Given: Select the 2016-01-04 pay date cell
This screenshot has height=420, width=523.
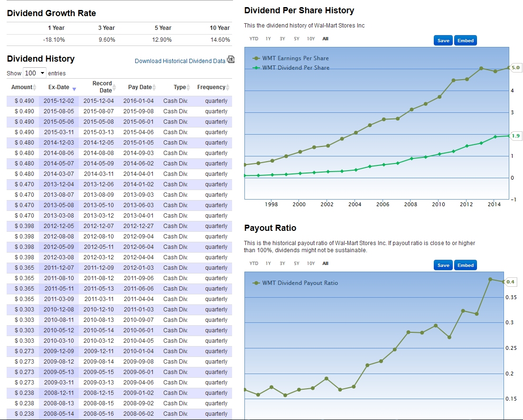Looking at the screenshot, I should click(139, 101).
